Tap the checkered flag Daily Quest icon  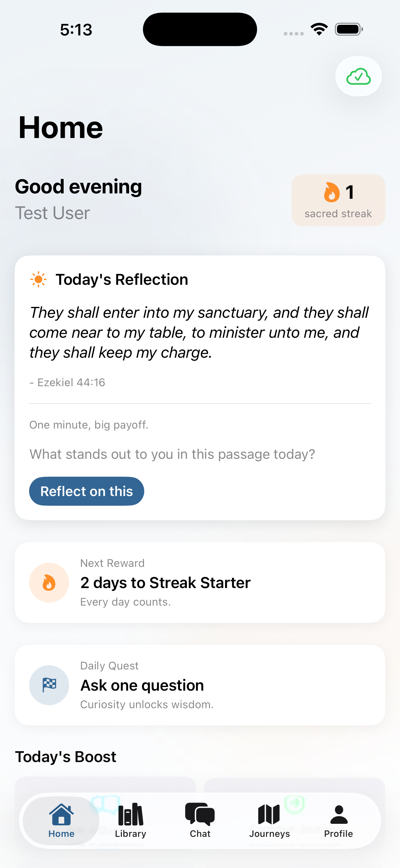coord(49,685)
